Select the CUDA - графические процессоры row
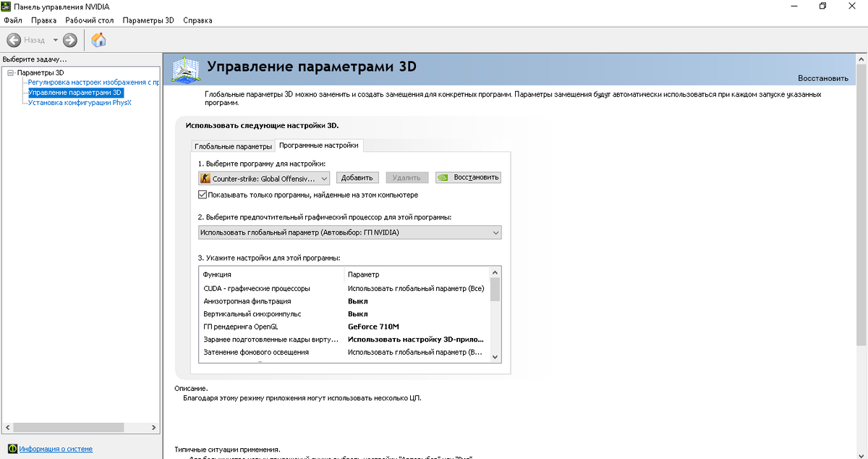This screenshot has height=459, width=868. pos(344,288)
